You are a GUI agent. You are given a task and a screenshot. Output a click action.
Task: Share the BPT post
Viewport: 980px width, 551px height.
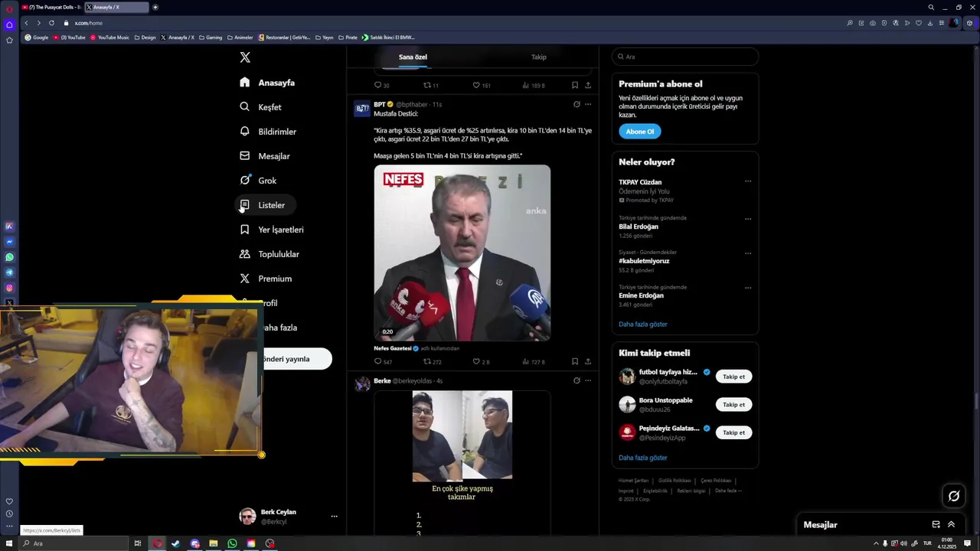588,361
